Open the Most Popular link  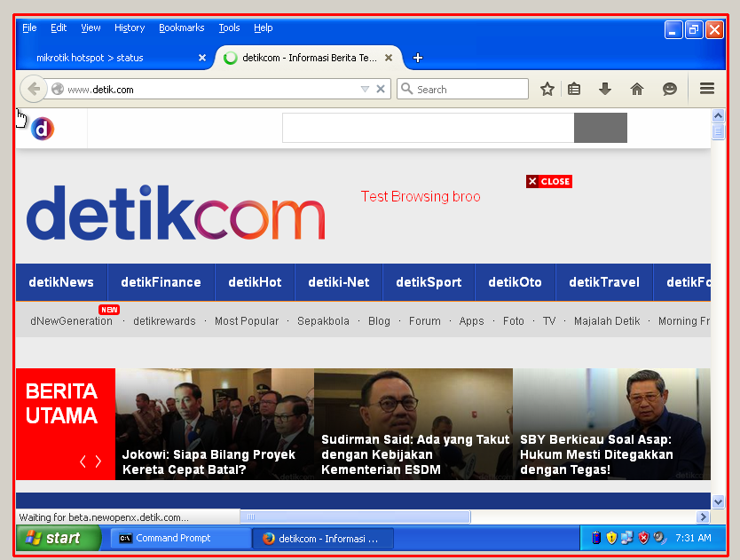click(x=247, y=321)
